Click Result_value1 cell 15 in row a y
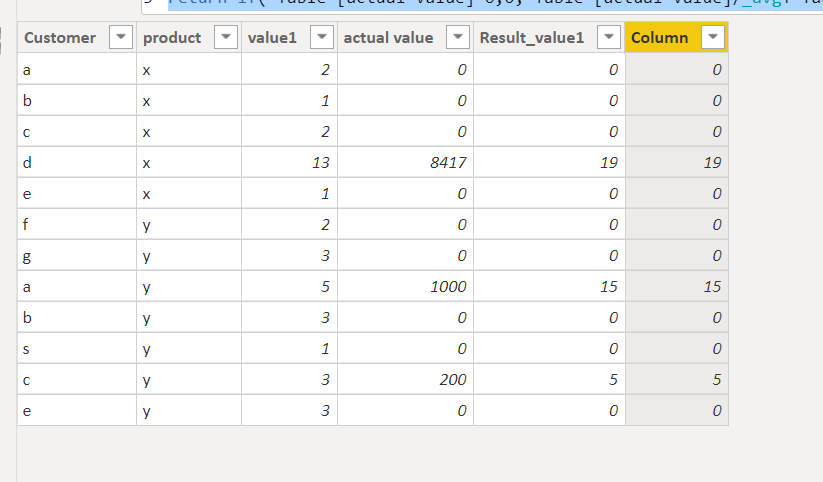This screenshot has width=823, height=482. coord(549,287)
